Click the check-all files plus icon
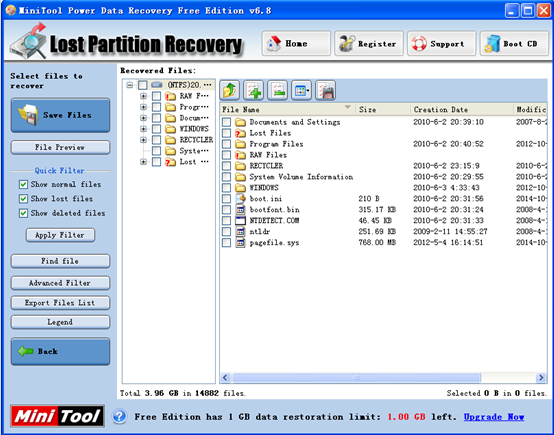 pos(254,90)
